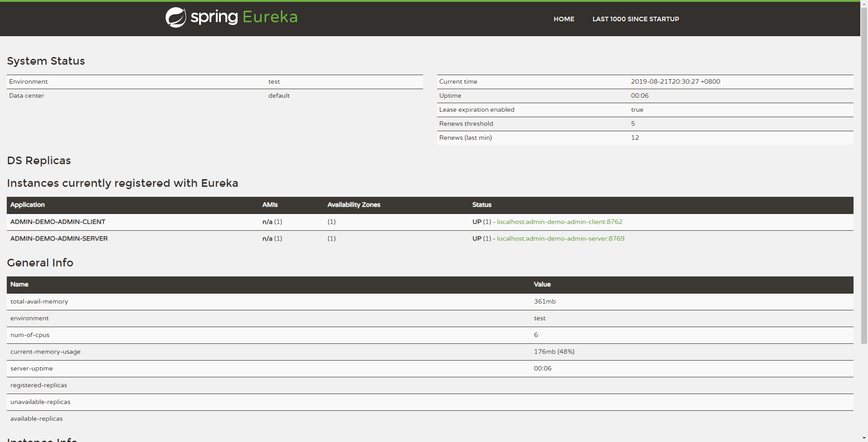Click the scrollbar down arrow
The width and height of the screenshot is (868, 442).
(x=864, y=438)
